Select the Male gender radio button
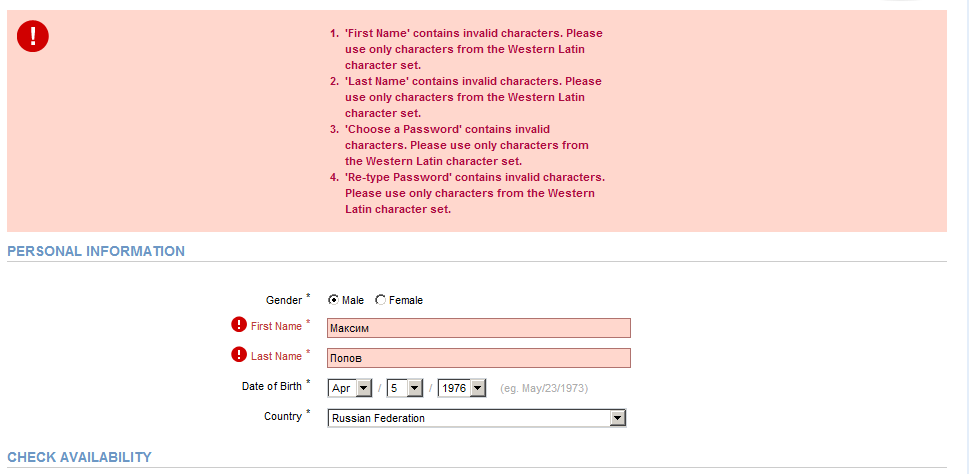Image resolution: width=969 pixels, height=474 pixels. click(x=334, y=300)
